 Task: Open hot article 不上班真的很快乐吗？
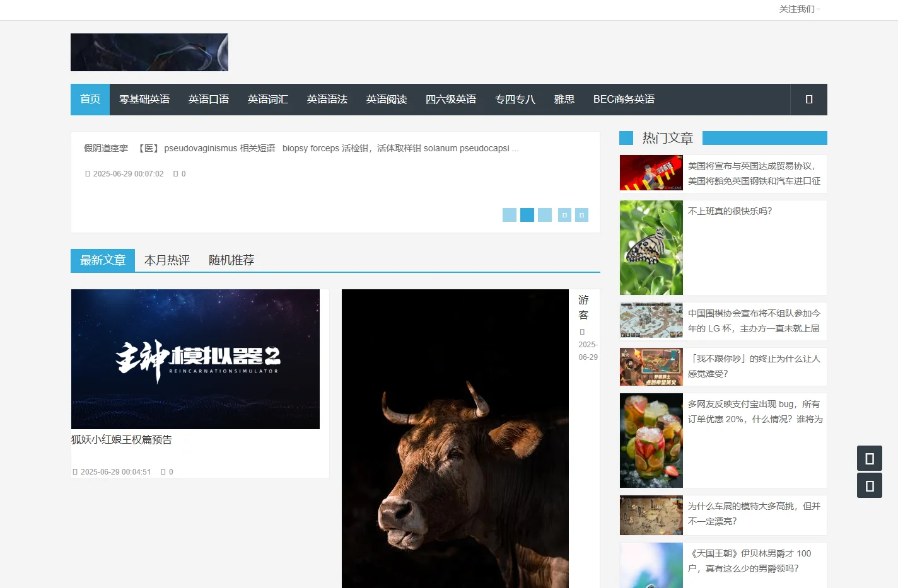tap(730, 211)
